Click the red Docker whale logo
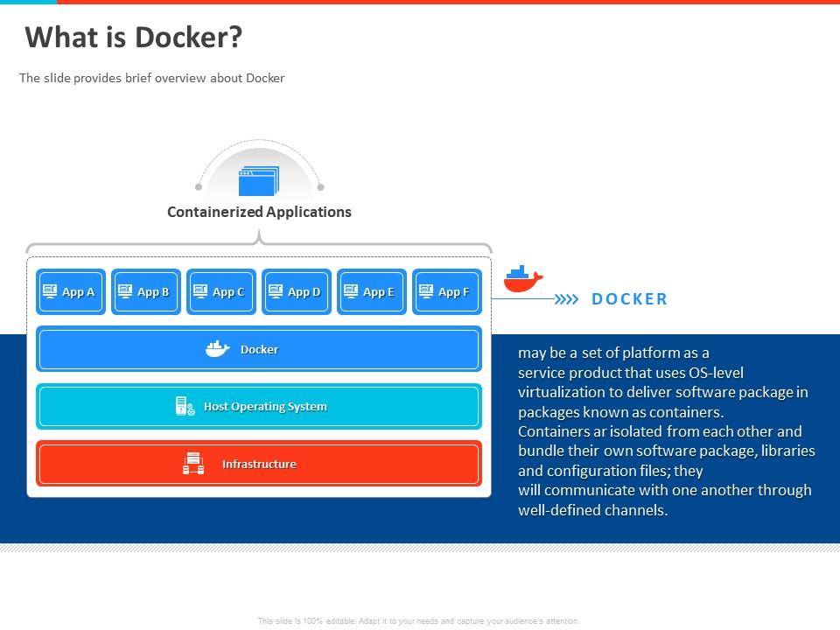The height and width of the screenshot is (630, 840). click(522, 279)
